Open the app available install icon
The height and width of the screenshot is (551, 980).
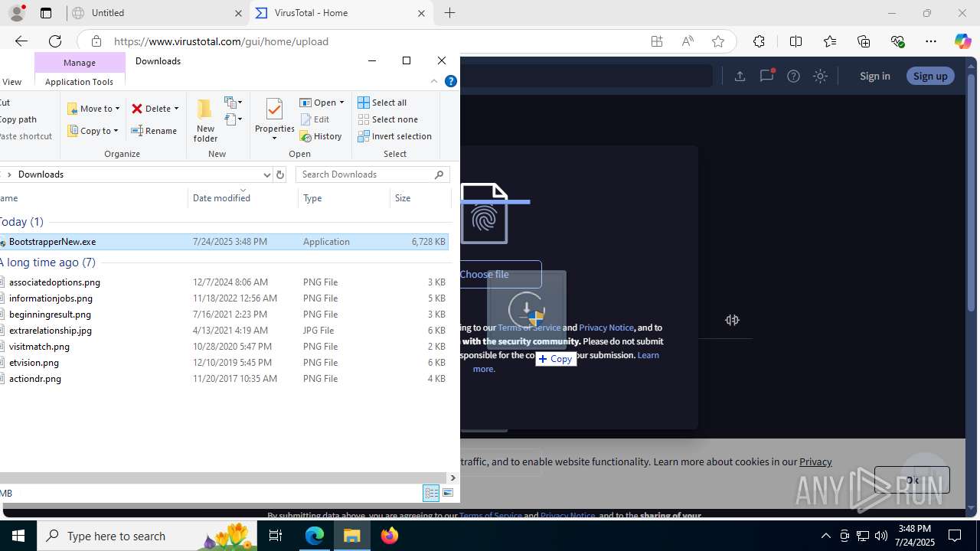click(657, 41)
